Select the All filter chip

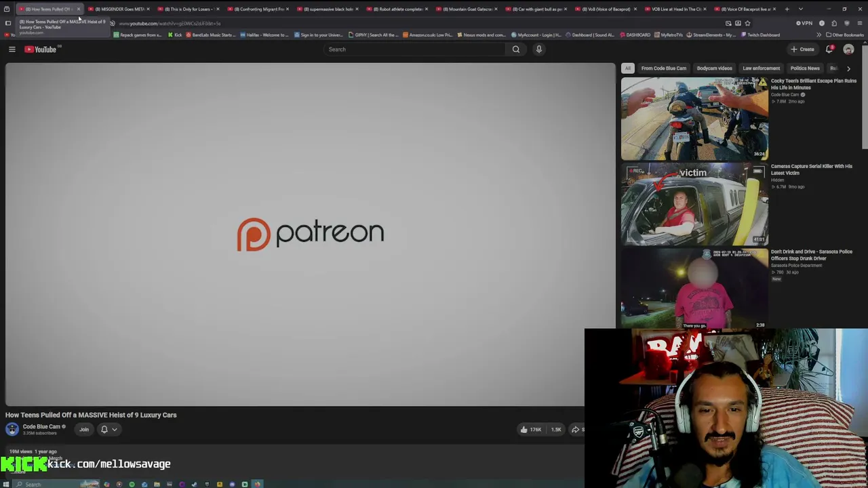coord(628,68)
